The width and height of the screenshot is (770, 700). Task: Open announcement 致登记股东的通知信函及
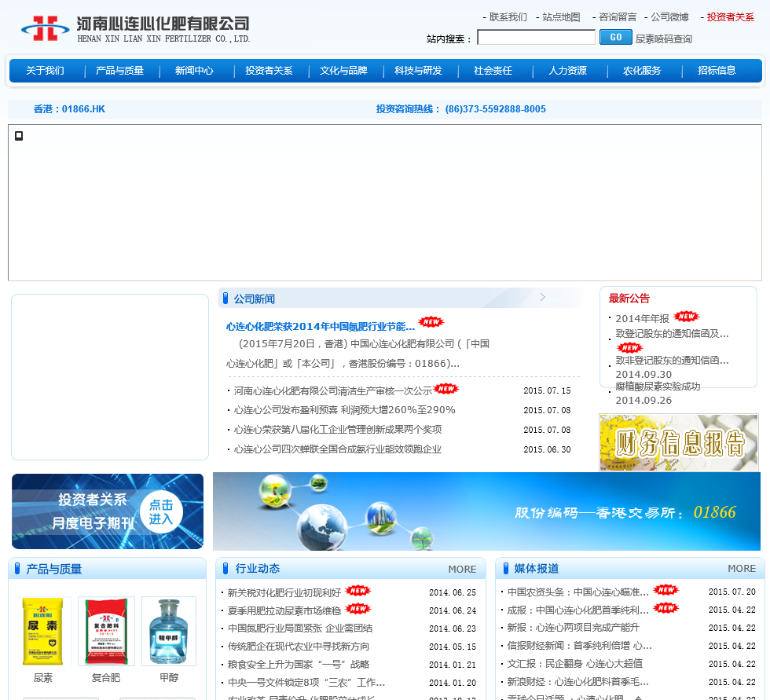pos(673,334)
